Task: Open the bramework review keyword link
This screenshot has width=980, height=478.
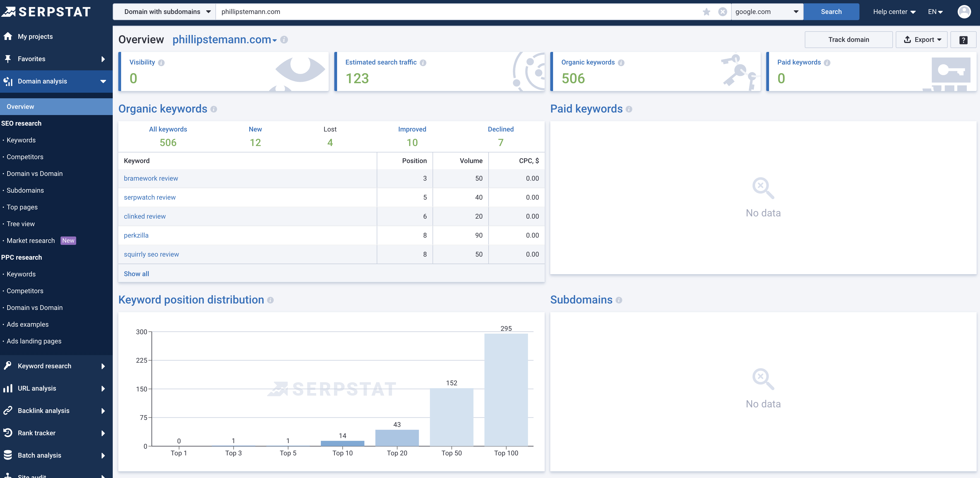Action: [x=151, y=178]
